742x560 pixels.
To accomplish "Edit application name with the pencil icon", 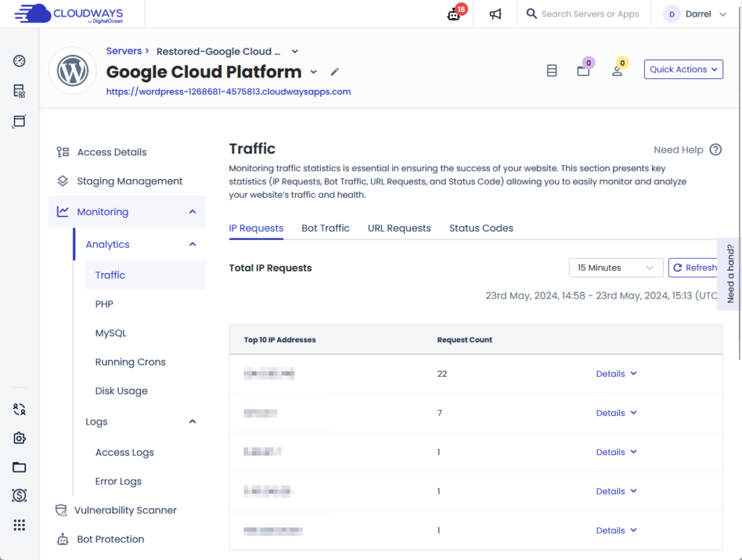I will click(x=335, y=72).
